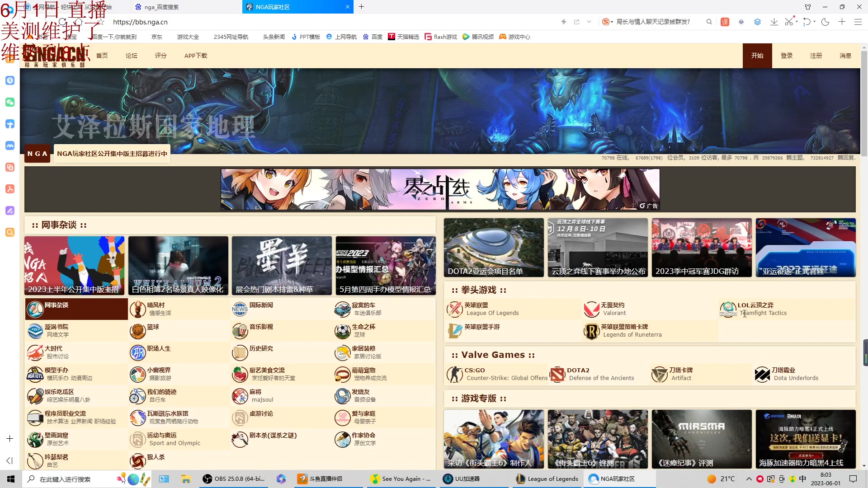Screen dimensions: 868x488
Task: Open 程序员职业交流 forum
Action: click(x=76, y=418)
